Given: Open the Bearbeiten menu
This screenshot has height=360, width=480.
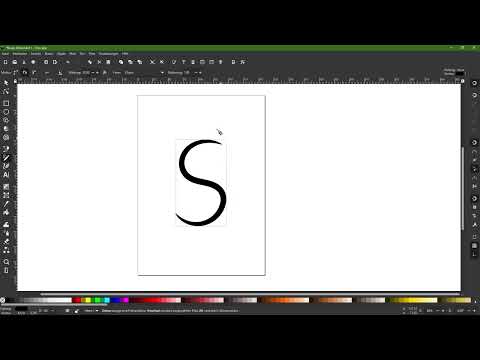Looking at the screenshot, I should (20, 54).
